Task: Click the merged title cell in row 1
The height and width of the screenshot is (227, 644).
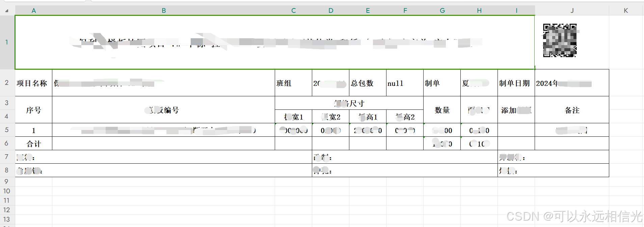Action: pos(275,42)
